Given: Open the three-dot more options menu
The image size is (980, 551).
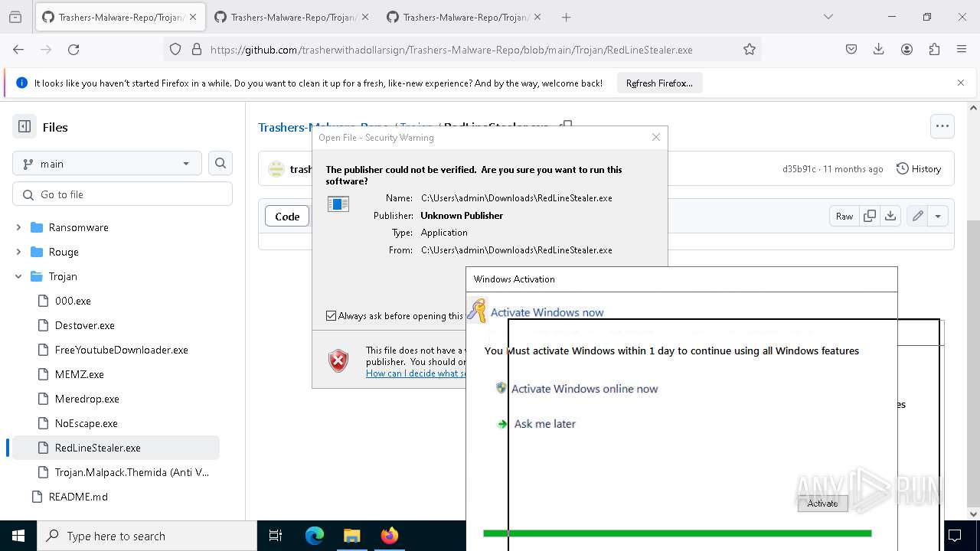Looking at the screenshot, I should 942,126.
